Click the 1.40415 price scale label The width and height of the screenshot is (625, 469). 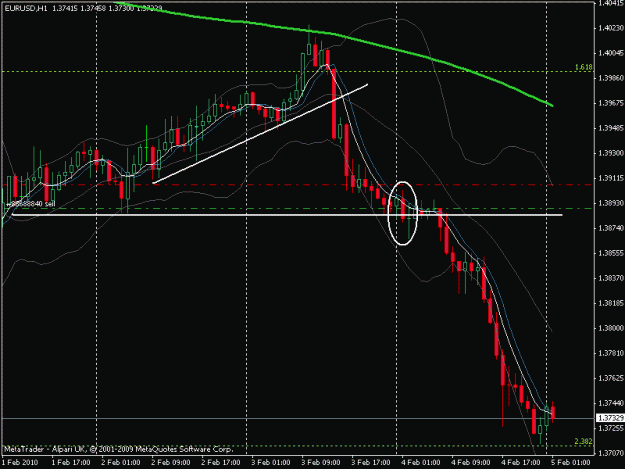coord(610,4)
